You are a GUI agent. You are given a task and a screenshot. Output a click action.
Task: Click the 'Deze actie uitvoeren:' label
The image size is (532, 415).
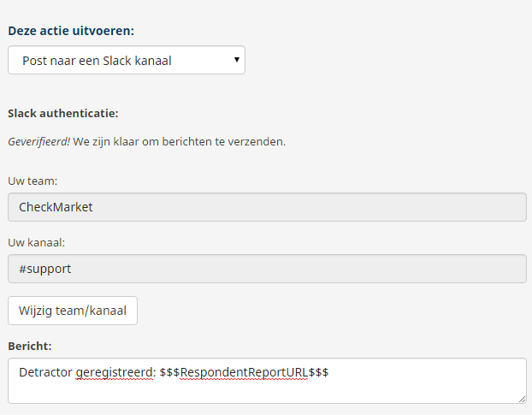[71, 31]
